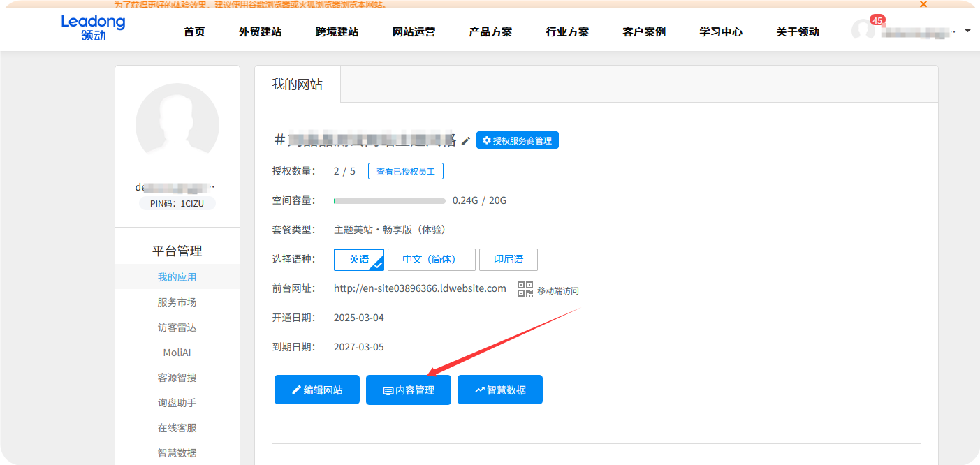Screen dimensions: 980x465
Task: Select MoliAI in the sidebar
Action: click(x=177, y=352)
